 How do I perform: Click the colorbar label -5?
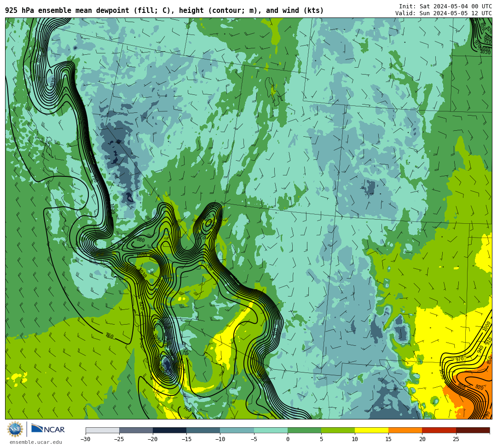pos(254,439)
